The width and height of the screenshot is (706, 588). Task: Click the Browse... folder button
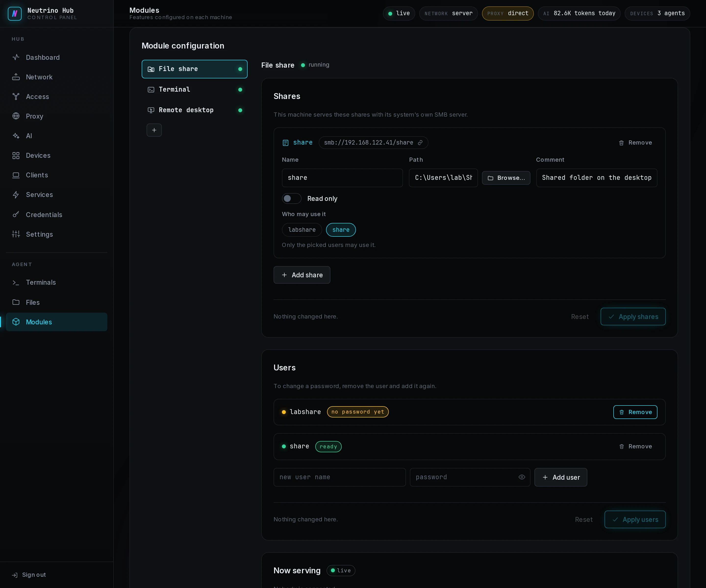[506, 178]
